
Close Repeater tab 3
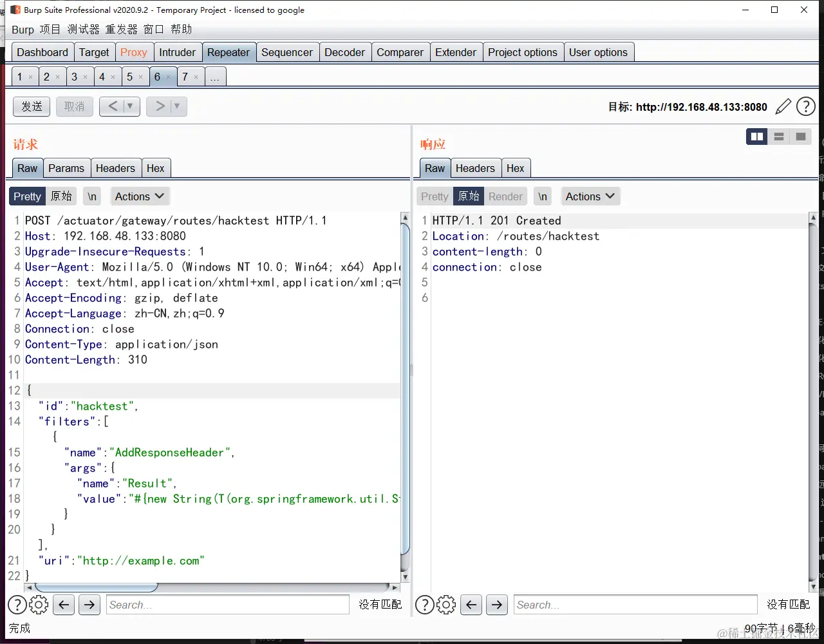[x=85, y=77]
